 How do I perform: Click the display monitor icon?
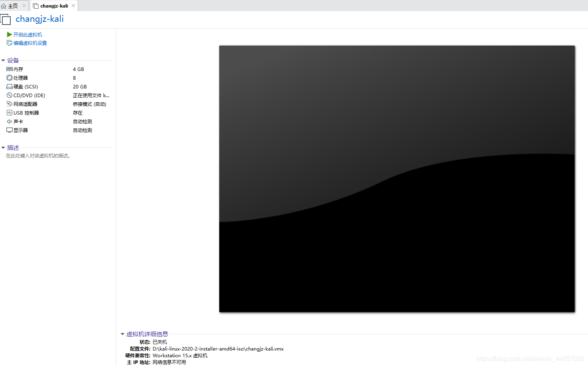[x=10, y=130]
